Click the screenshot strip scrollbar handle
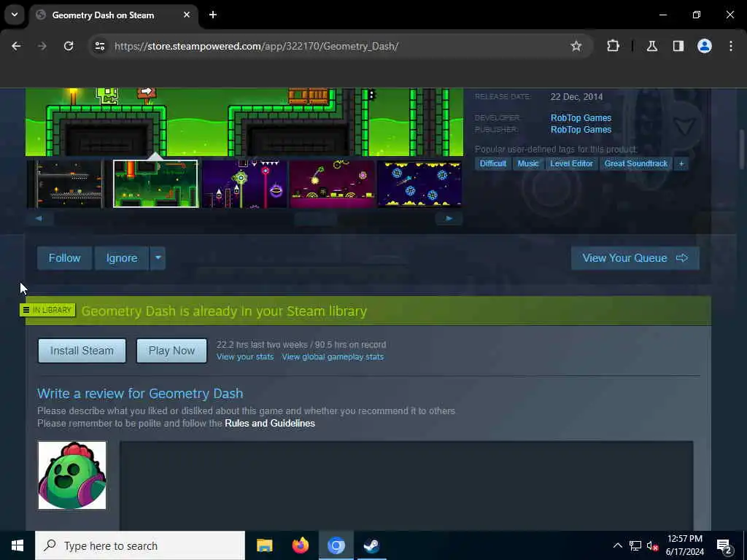The image size is (747, 560). pos(316,219)
